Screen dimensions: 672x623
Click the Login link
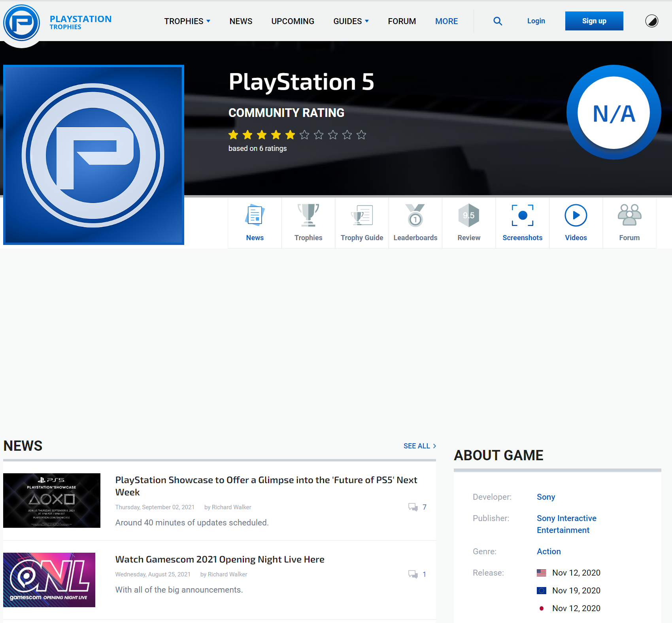pos(536,21)
